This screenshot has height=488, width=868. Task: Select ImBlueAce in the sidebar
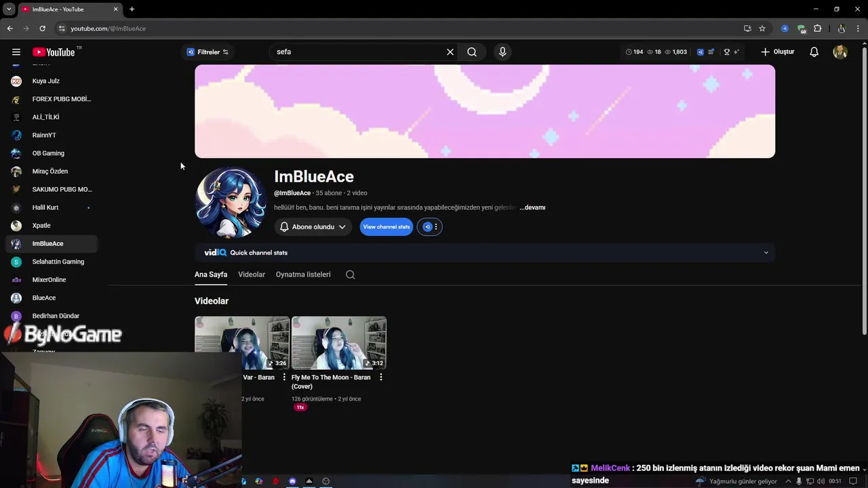click(52, 244)
